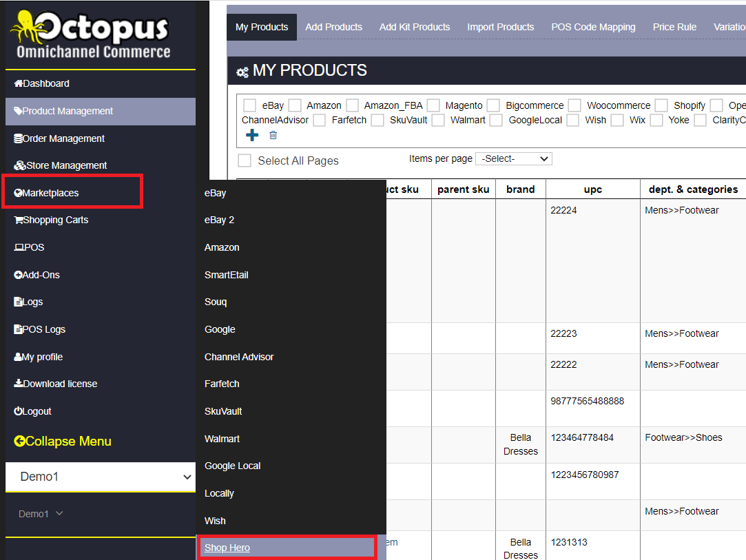This screenshot has width=746, height=560.
Task: Click the Logout power icon
Action: point(18,411)
